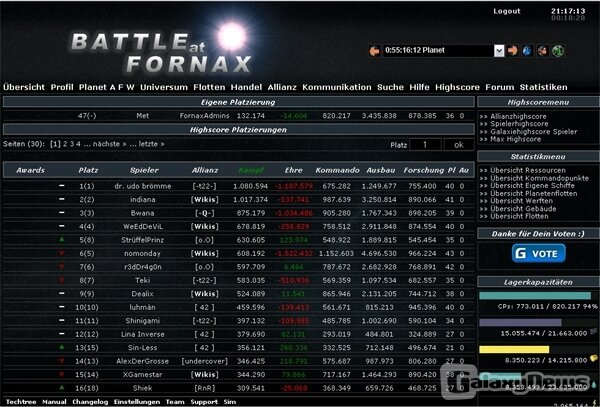Open the Kommunikation menu
The image size is (600, 407).
click(337, 87)
